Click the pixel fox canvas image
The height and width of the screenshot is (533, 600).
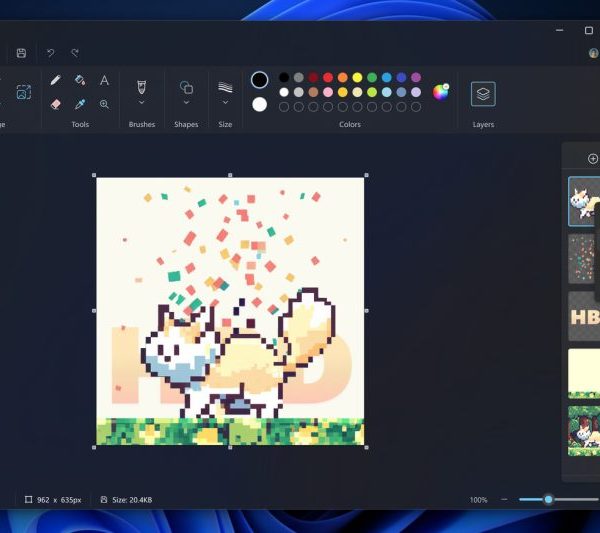pos(230,311)
